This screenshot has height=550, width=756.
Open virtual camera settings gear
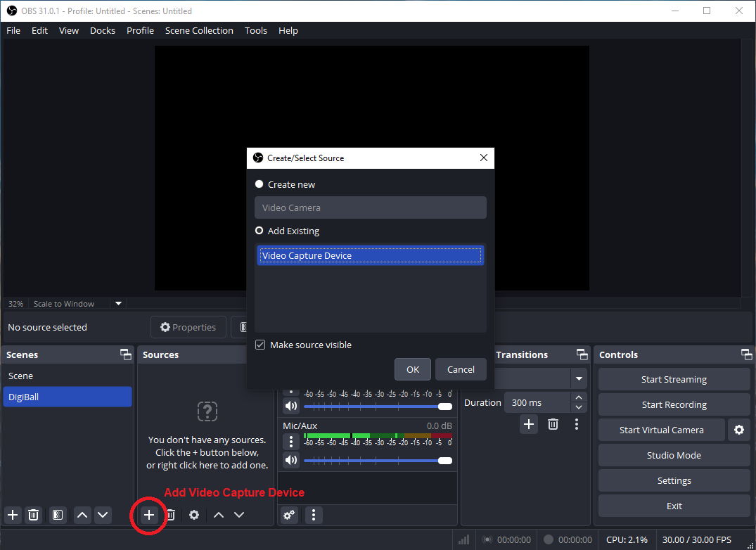(738, 430)
